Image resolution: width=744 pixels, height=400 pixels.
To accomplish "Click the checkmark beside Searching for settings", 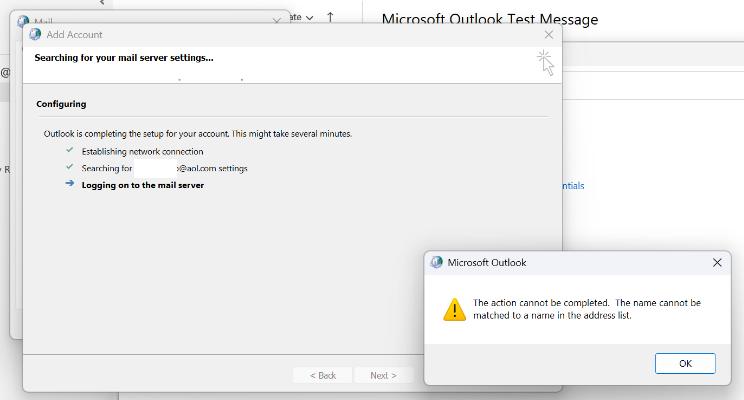I will pos(70,167).
